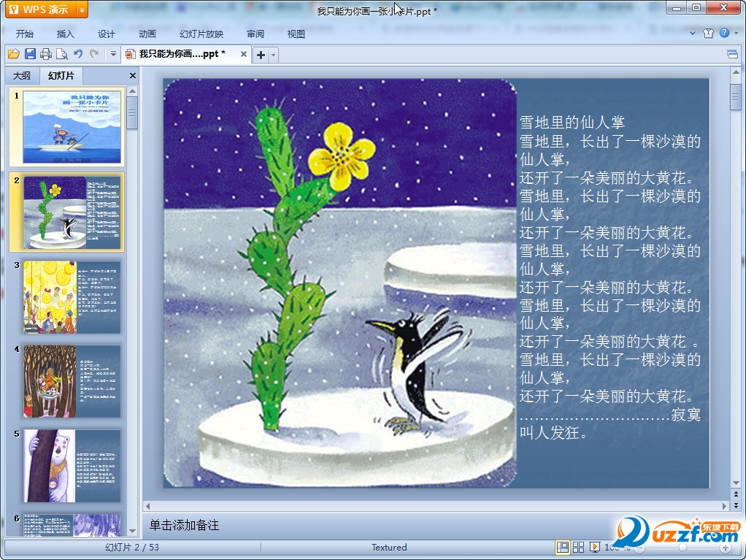Viewport: 746px width, 560px height.
Task: Click the ribbon collapse chevron at top right
Action: (x=693, y=34)
